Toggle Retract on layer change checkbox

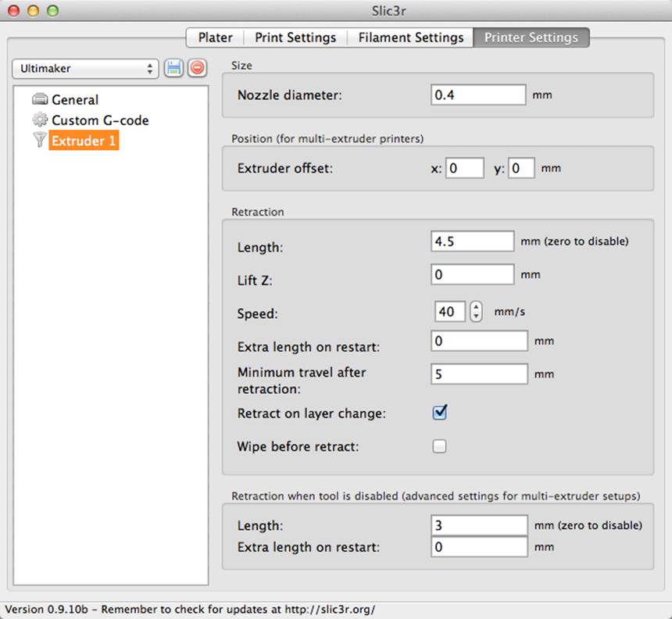pyautogui.click(x=440, y=413)
